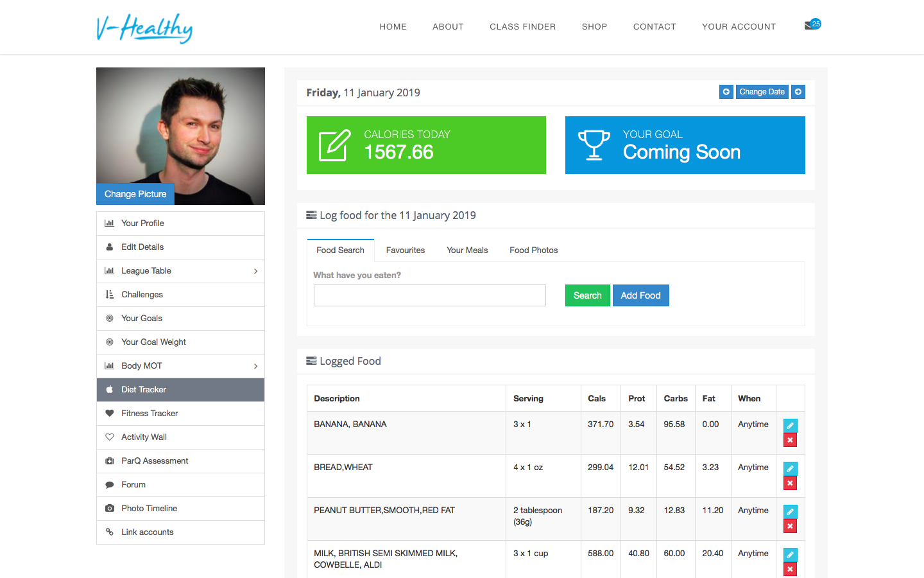This screenshot has height=578, width=924.
Task: Delete the BREAD,WHEAT entry
Action: pyautogui.click(x=791, y=483)
